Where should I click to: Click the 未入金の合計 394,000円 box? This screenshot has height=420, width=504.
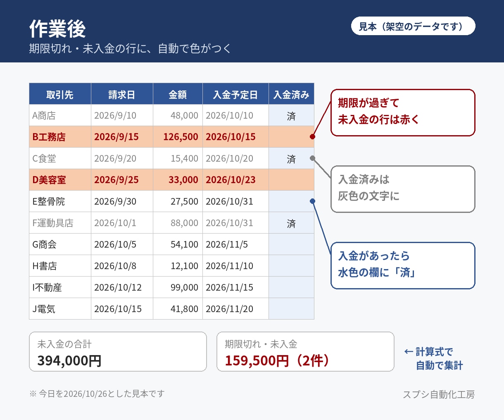[118, 352]
